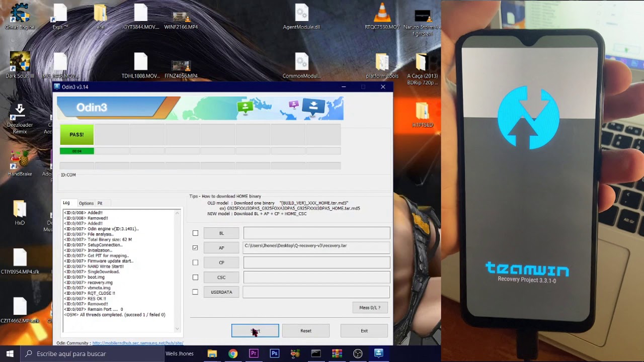Image resolution: width=644 pixels, height=362 pixels.
Task: Click log scrollbar up arrow
Action: click(177, 213)
